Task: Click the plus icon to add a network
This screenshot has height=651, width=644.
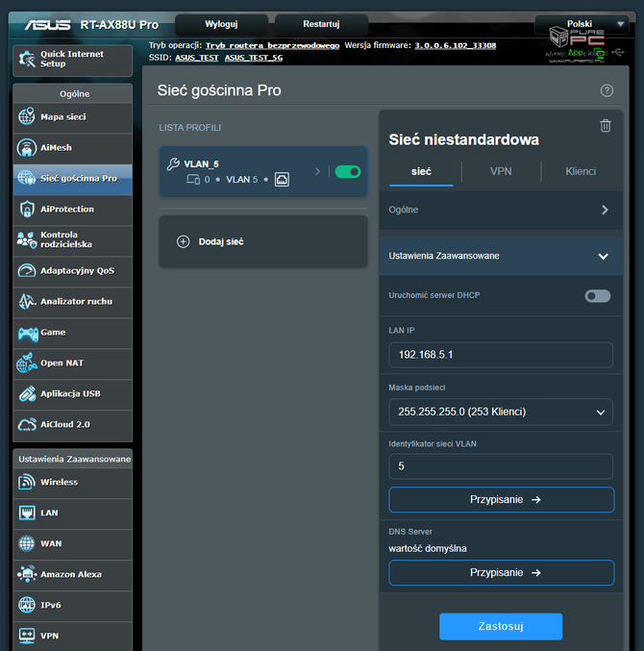Action: click(184, 241)
